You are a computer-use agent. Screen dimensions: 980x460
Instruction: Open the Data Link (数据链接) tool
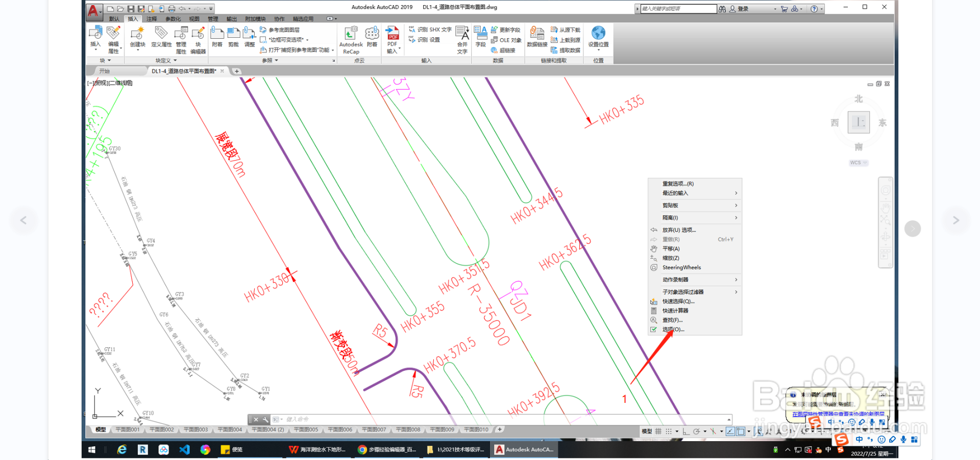pos(537,37)
